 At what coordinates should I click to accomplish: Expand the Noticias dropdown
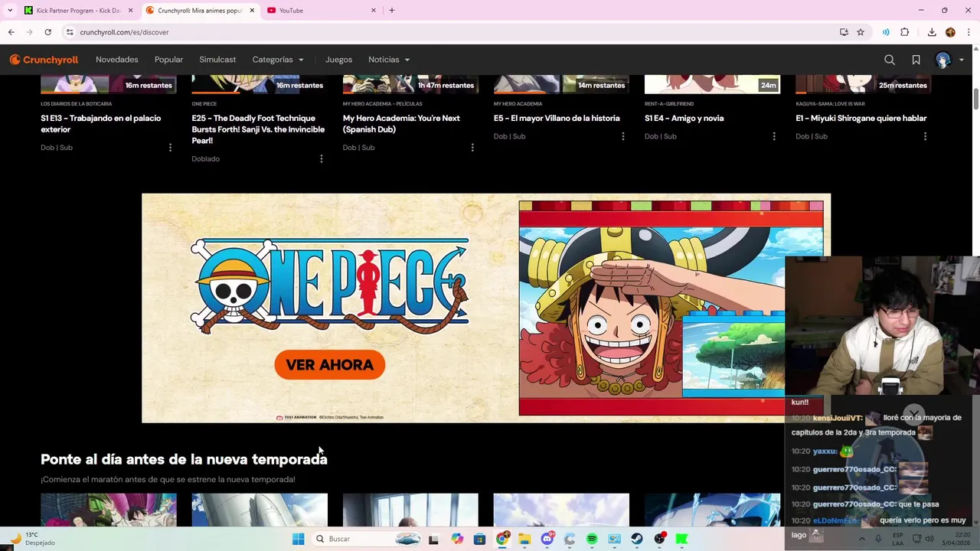(389, 60)
